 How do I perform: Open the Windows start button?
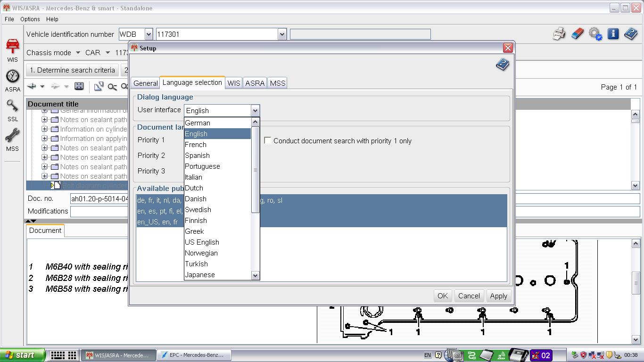(x=23, y=355)
